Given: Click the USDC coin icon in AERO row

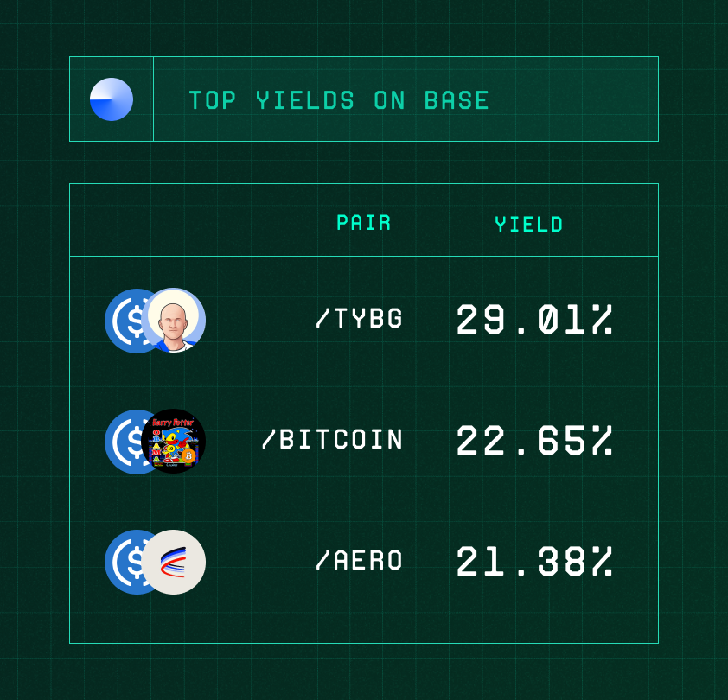Looking at the screenshot, I should [x=125, y=562].
